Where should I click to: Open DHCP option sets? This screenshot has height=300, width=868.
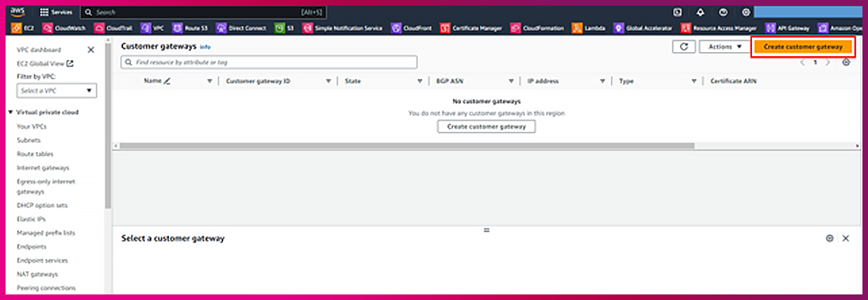(43, 205)
